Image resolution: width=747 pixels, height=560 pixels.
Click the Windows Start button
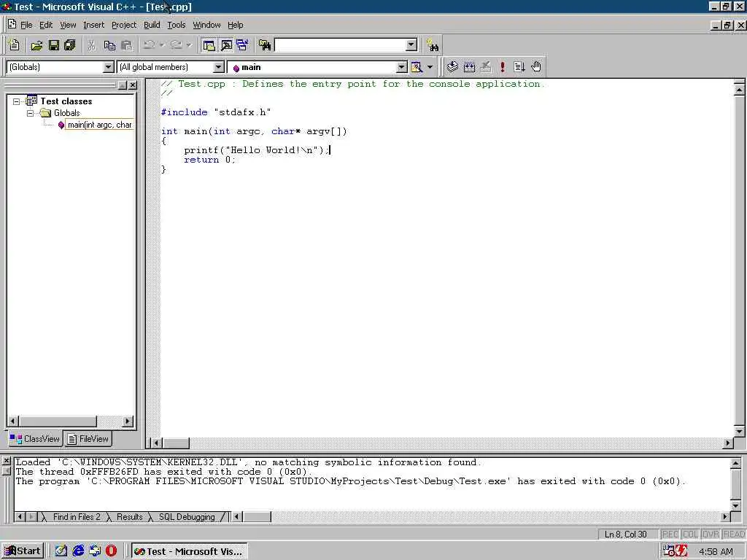click(23, 551)
